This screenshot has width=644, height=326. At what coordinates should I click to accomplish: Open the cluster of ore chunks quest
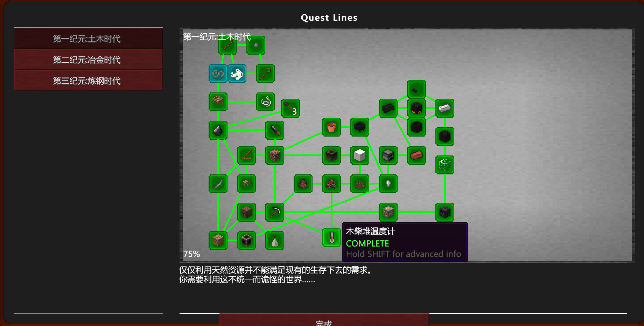331,184
